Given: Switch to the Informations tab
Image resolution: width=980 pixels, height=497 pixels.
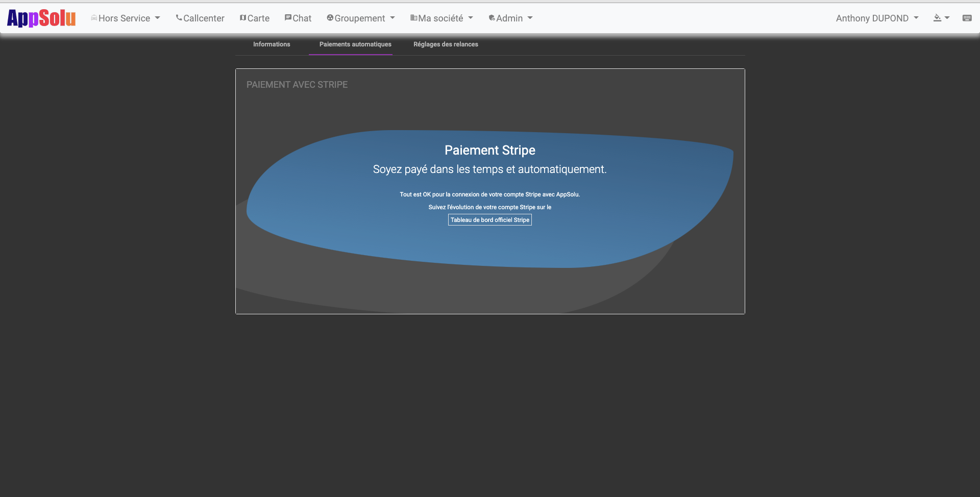Looking at the screenshot, I should click(x=272, y=44).
